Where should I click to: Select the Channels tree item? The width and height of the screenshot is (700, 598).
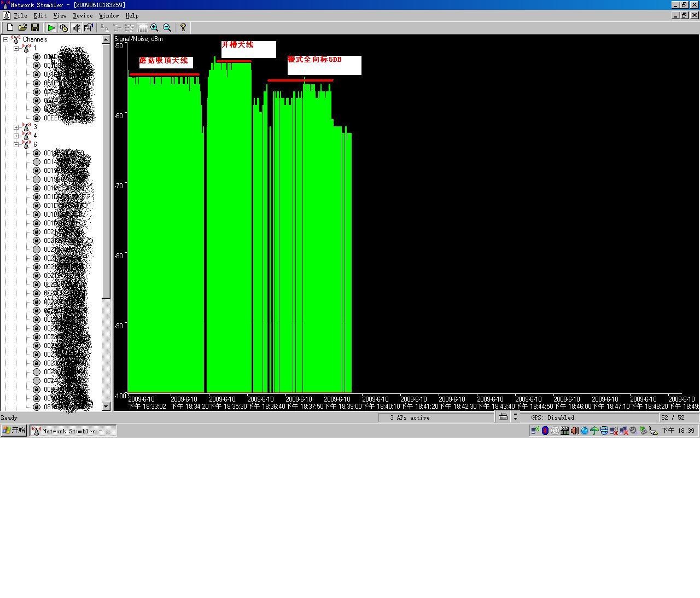[35, 39]
